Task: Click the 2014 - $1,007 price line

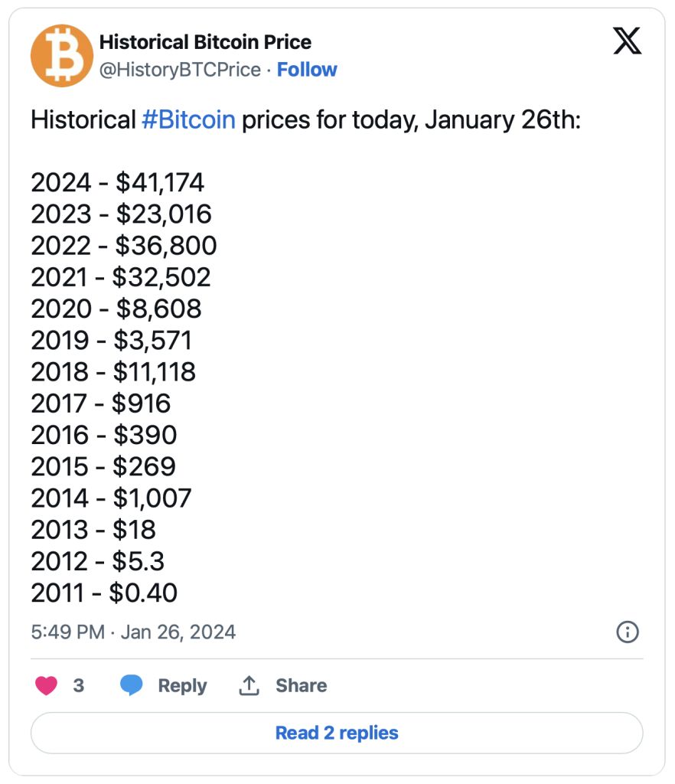Action: click(111, 498)
